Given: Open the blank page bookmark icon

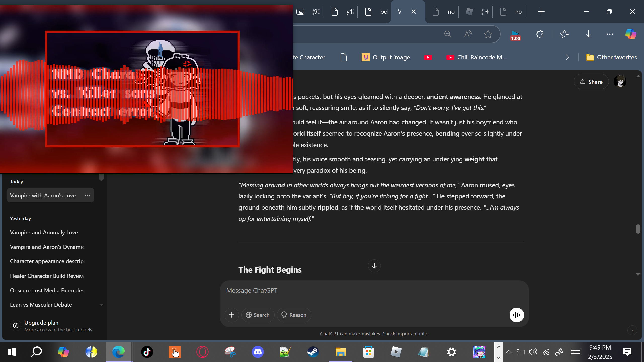Looking at the screenshot, I should (343, 57).
